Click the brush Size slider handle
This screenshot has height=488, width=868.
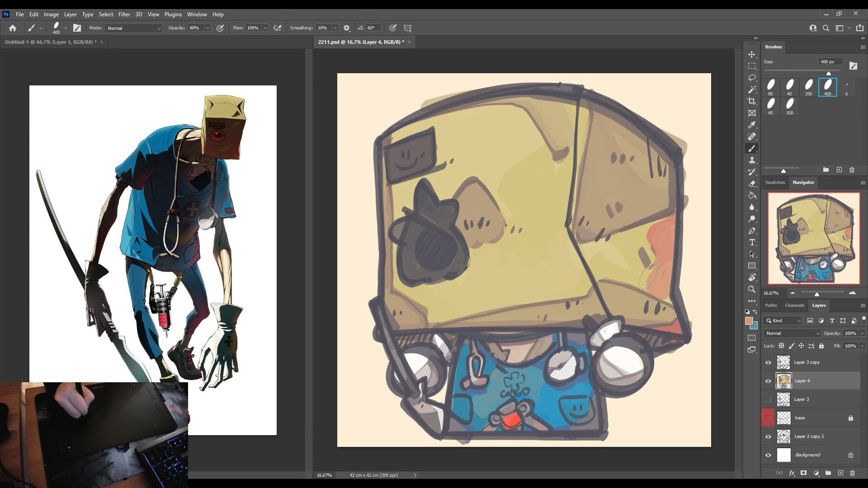coord(829,73)
